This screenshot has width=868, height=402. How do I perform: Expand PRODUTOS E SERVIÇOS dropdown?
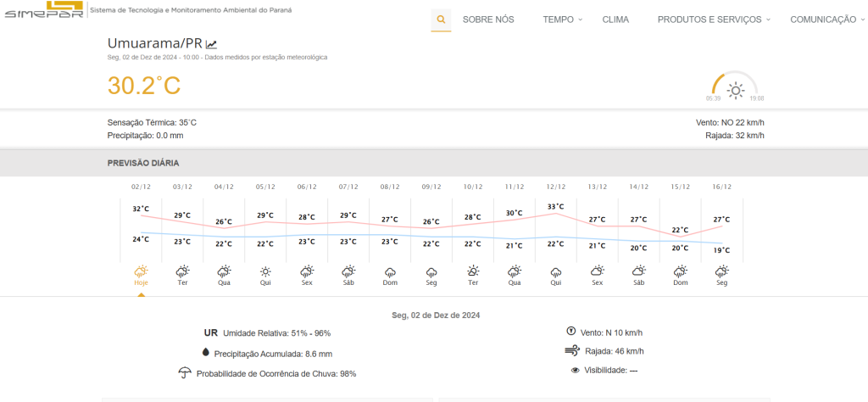[x=714, y=20]
